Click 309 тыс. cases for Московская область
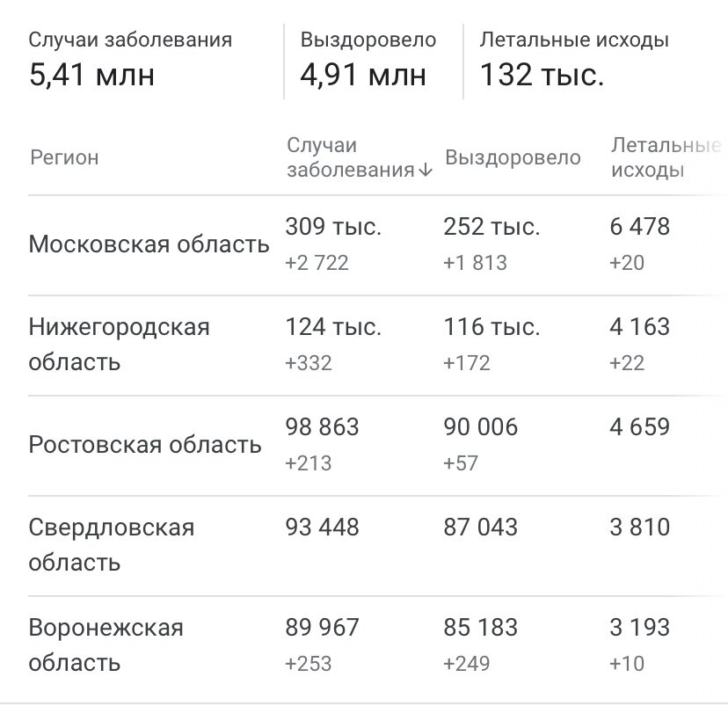The width and height of the screenshot is (728, 706). [333, 227]
